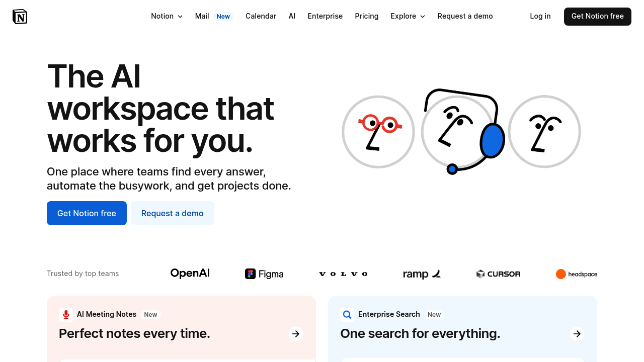Click the Log in link
644x362 pixels.
[540, 16]
